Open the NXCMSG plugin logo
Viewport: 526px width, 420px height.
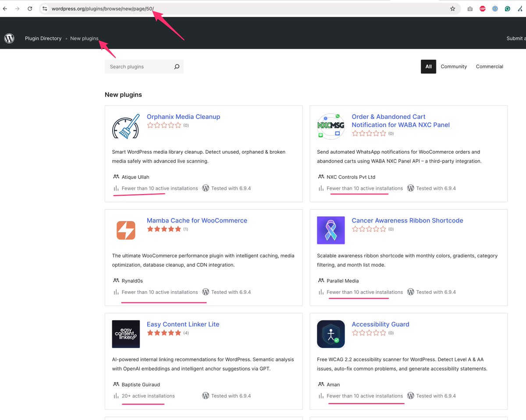(x=331, y=127)
